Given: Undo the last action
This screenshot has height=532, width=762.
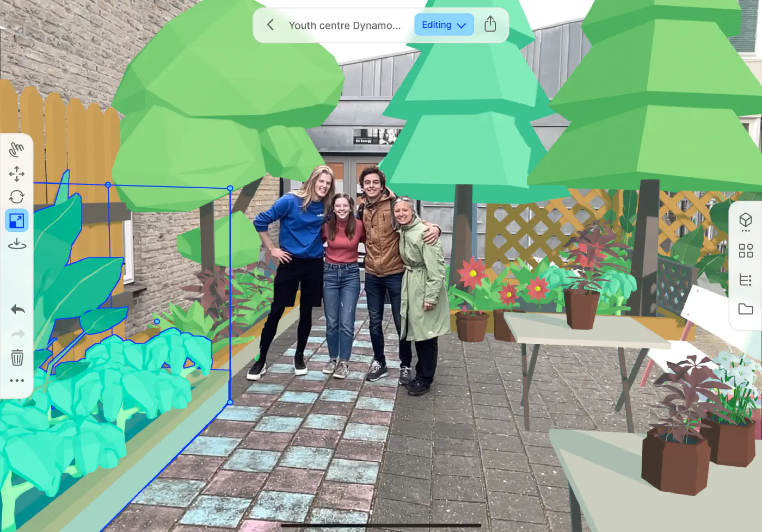Looking at the screenshot, I should [17, 310].
